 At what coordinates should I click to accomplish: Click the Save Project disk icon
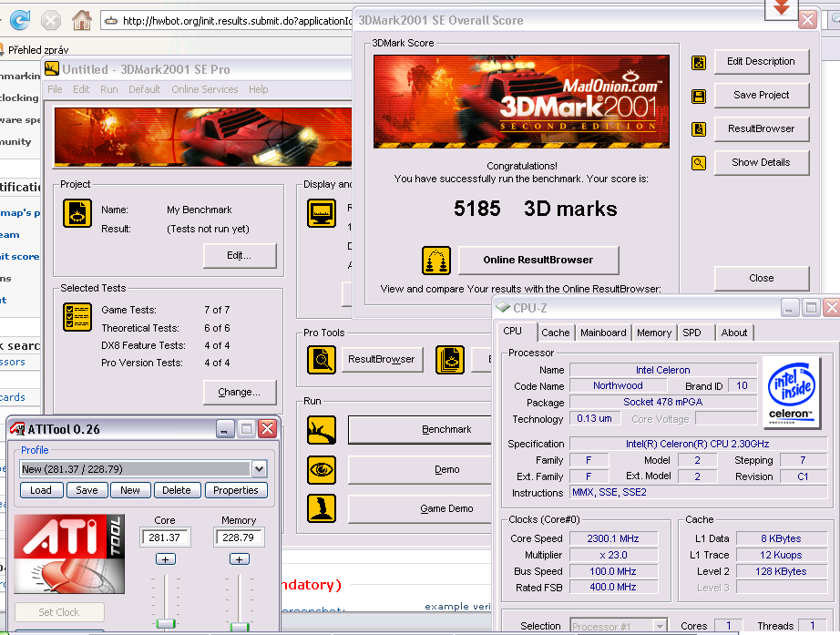coord(699,97)
